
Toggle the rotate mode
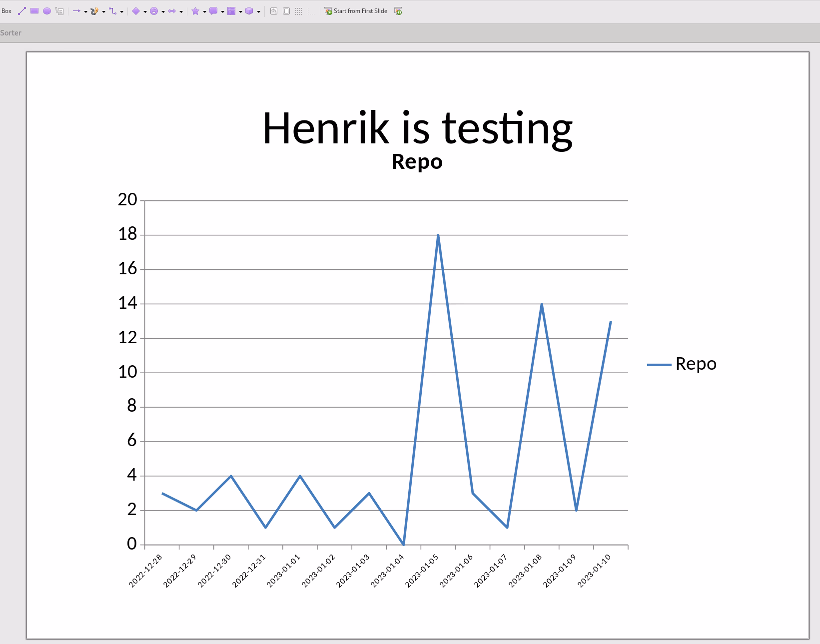273,10
